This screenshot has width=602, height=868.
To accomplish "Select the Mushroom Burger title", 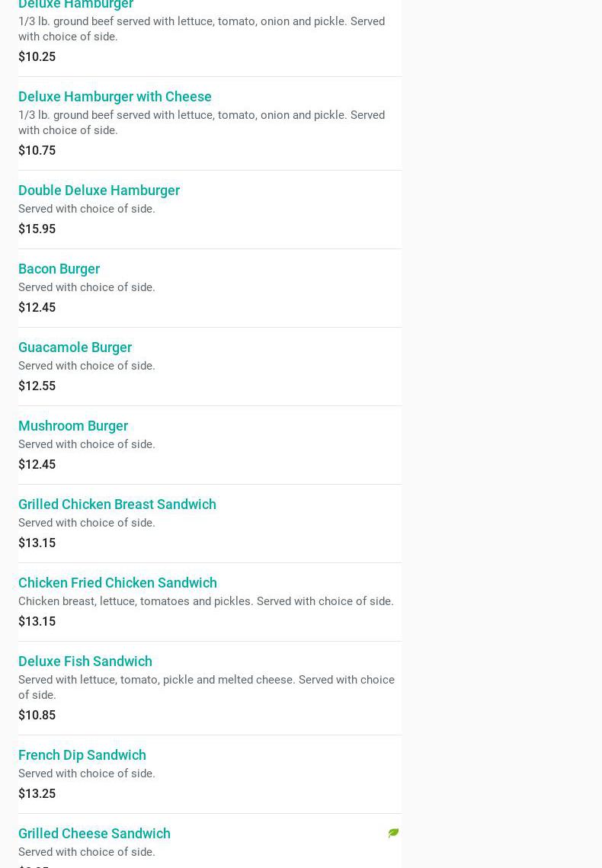I will 73,426.
